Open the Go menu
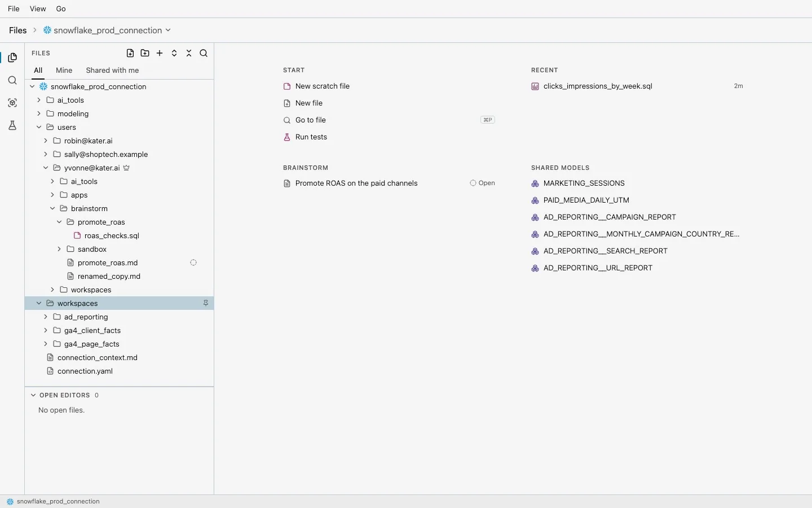 coord(61,9)
